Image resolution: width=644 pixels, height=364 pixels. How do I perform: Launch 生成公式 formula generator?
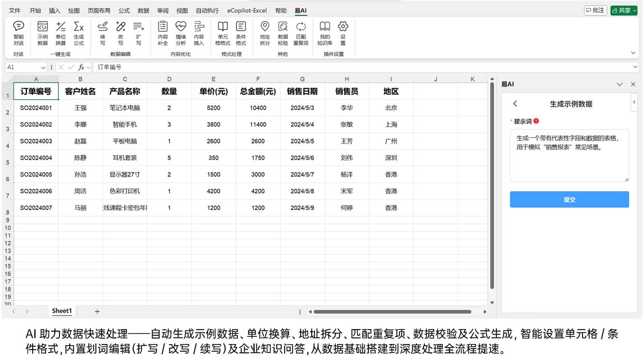(x=79, y=33)
